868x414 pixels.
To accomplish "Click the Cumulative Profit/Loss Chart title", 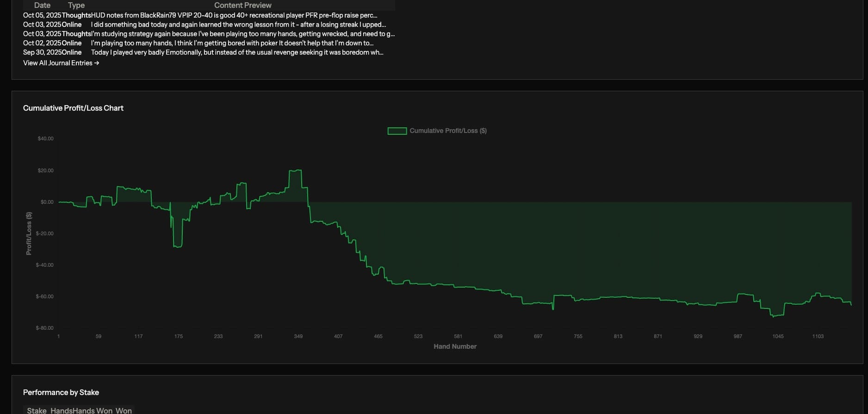I will (x=73, y=108).
